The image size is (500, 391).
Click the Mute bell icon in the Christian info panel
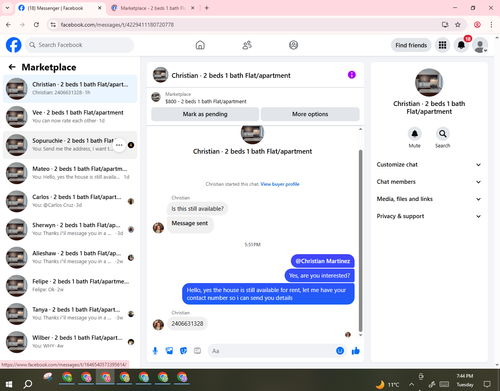click(x=414, y=134)
